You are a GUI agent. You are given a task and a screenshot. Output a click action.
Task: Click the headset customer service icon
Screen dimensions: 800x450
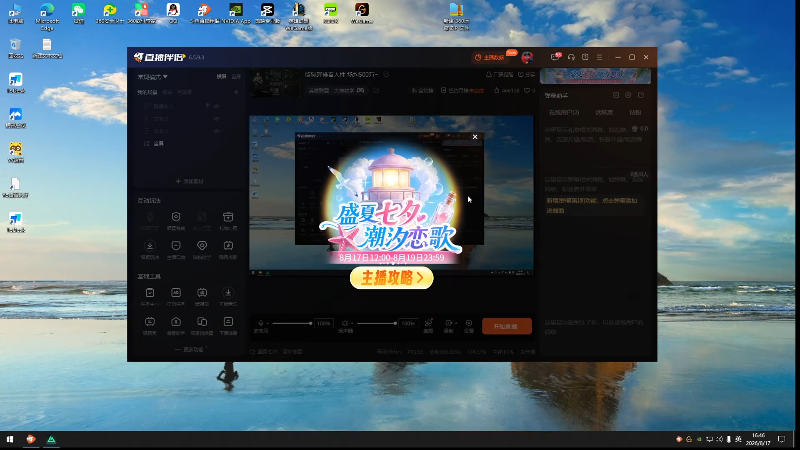pyautogui.click(x=571, y=57)
